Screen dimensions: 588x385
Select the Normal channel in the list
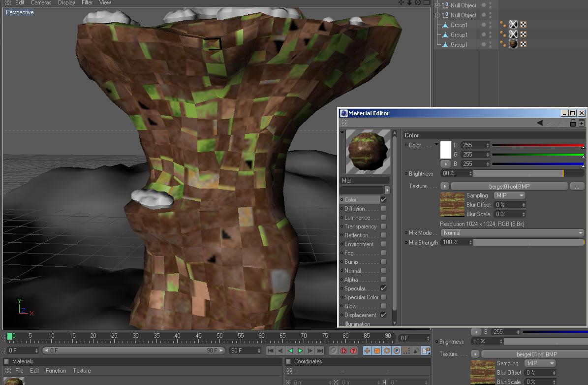(352, 271)
